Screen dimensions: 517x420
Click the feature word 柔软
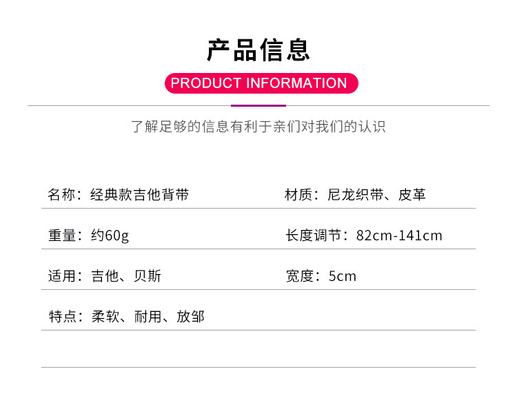[x=104, y=317]
